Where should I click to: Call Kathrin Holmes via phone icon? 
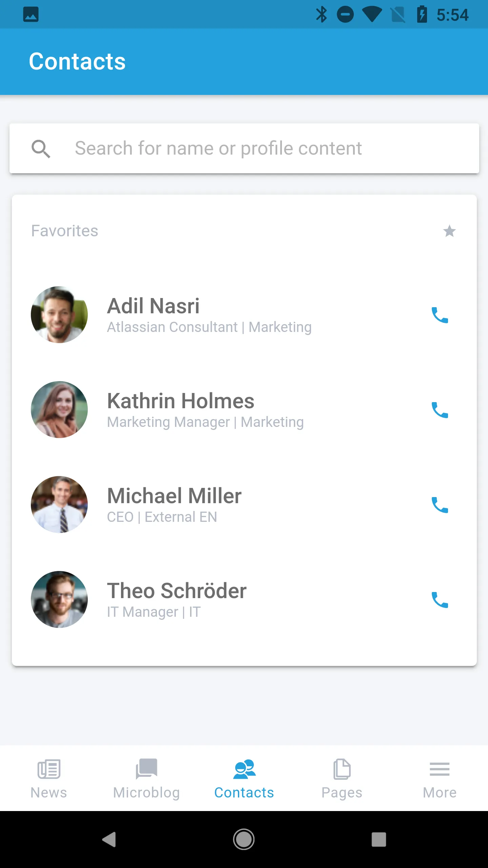440,410
